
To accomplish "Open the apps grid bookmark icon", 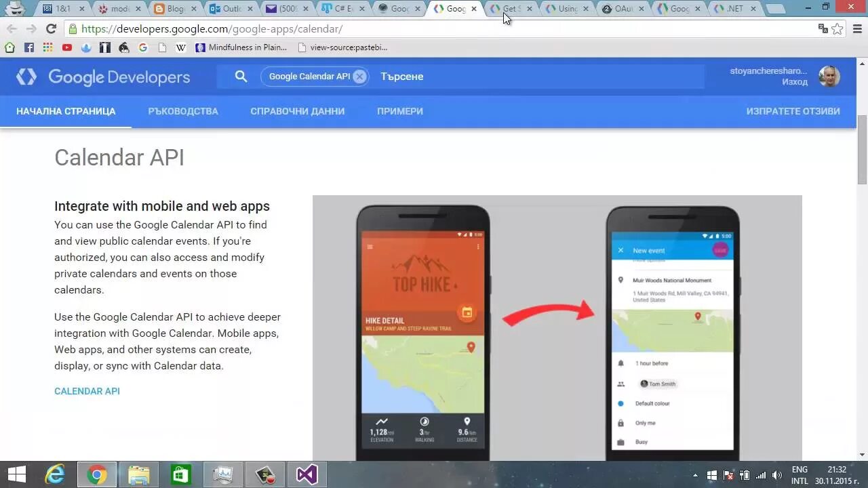I will click(47, 47).
